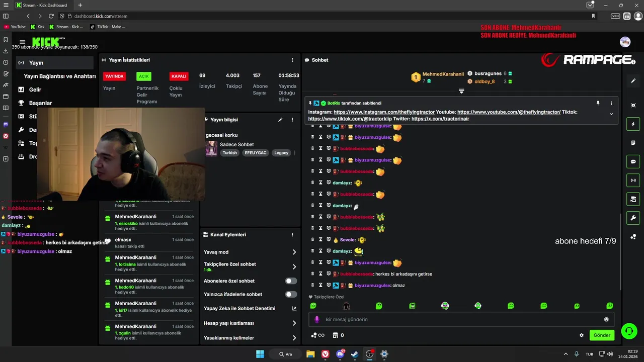The width and height of the screenshot is (644, 362).
Task: Select Yayın in the dashboard sidebar
Action: click(x=55, y=63)
